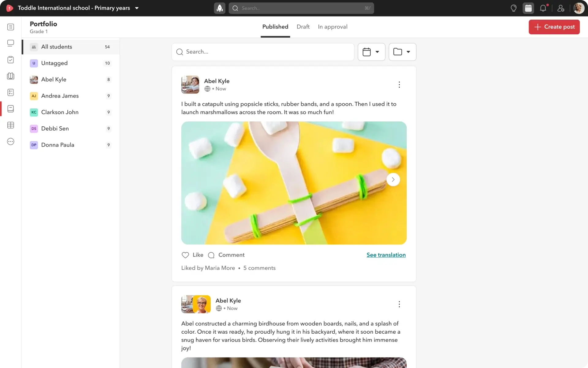
Task: Show next image with carousel arrow
Action: pos(393,179)
